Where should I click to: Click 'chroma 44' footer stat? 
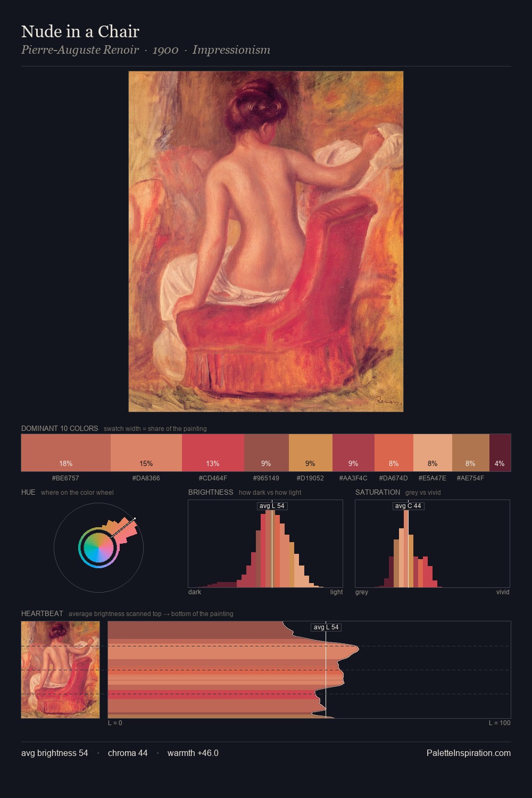(128, 753)
